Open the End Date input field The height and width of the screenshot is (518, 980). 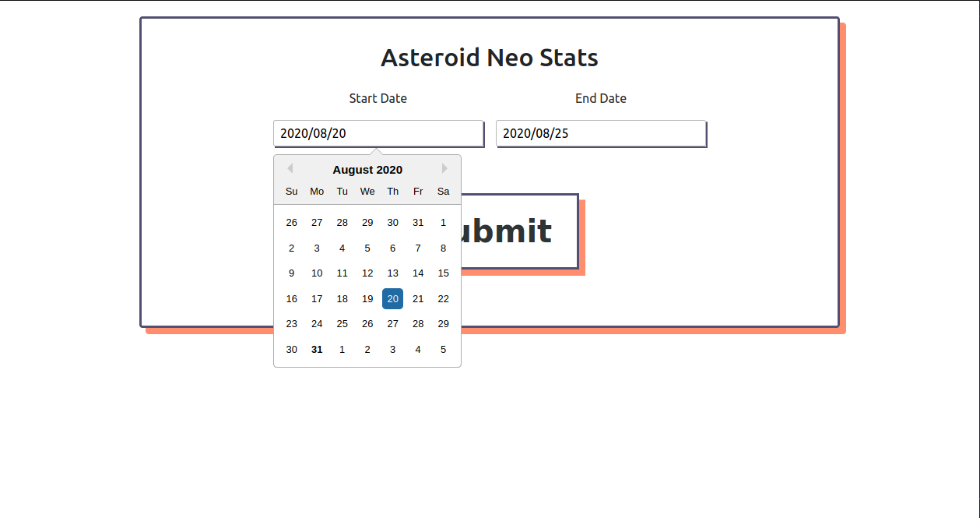point(601,133)
